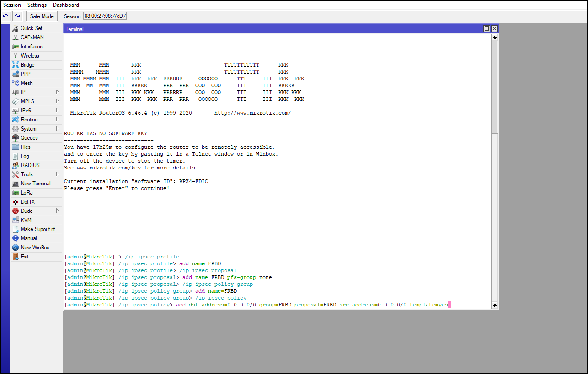
Task: Click the Session address field
Action: 104,16
